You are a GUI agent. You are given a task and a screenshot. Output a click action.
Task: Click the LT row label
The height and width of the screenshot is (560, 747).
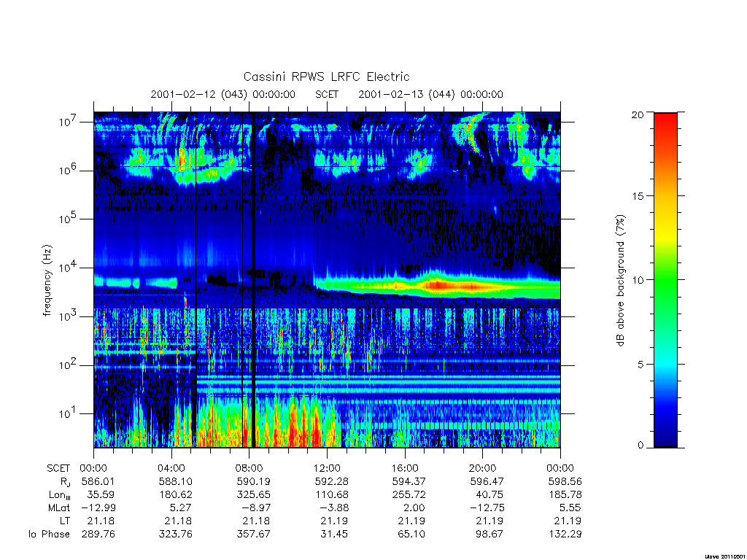tap(65, 521)
